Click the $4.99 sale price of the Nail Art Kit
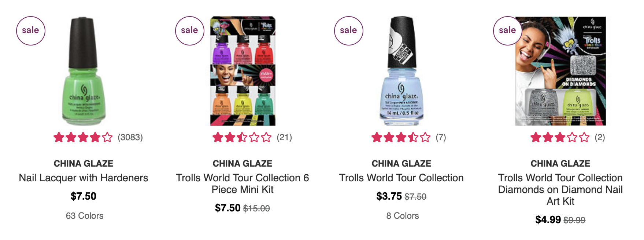The height and width of the screenshot is (240, 644). [548, 220]
